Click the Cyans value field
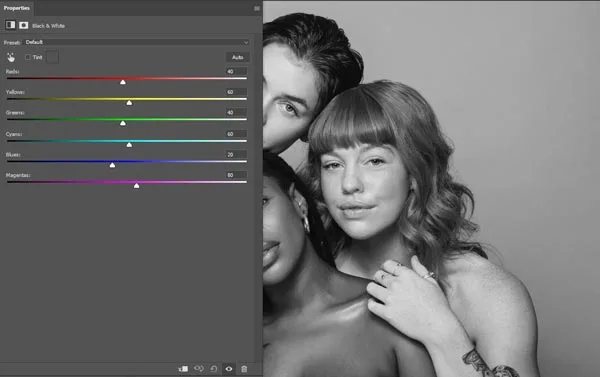 pos(236,134)
